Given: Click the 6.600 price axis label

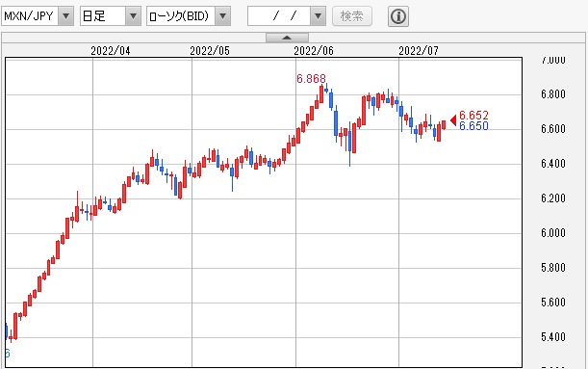Looking at the screenshot, I should [553, 129].
